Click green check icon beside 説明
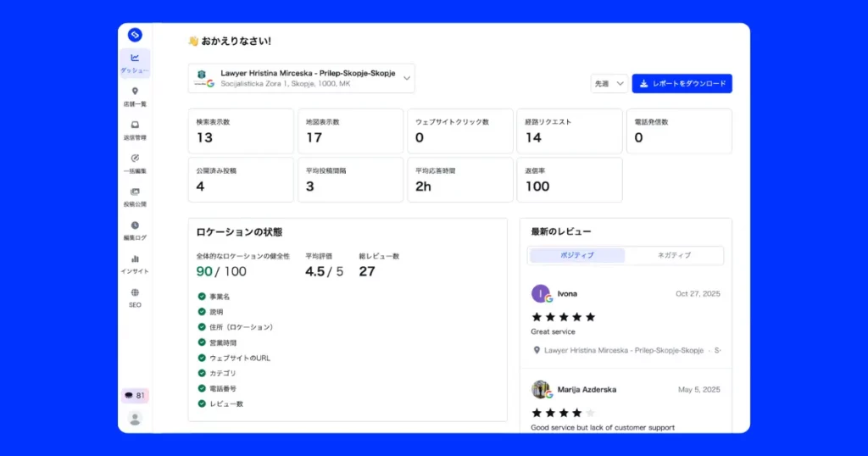 (x=202, y=312)
